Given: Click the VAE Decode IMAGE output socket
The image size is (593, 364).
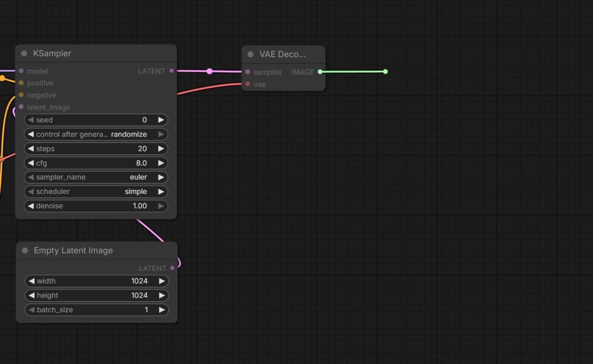Looking at the screenshot, I should pos(320,72).
